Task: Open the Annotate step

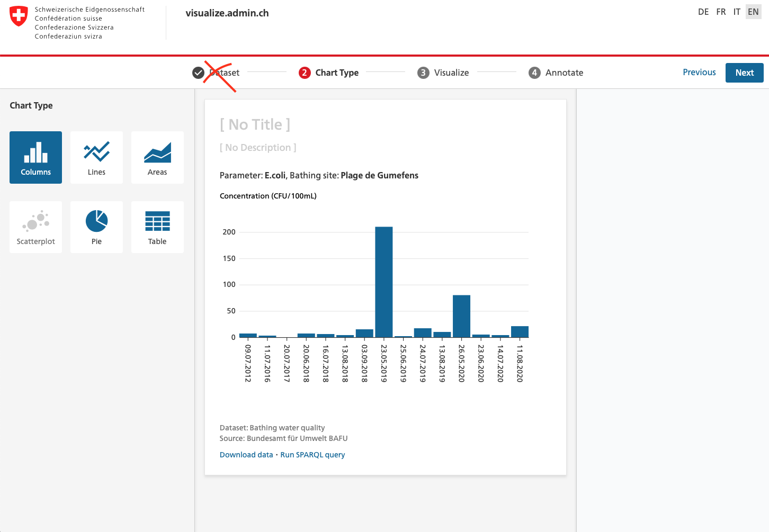Action: click(556, 73)
